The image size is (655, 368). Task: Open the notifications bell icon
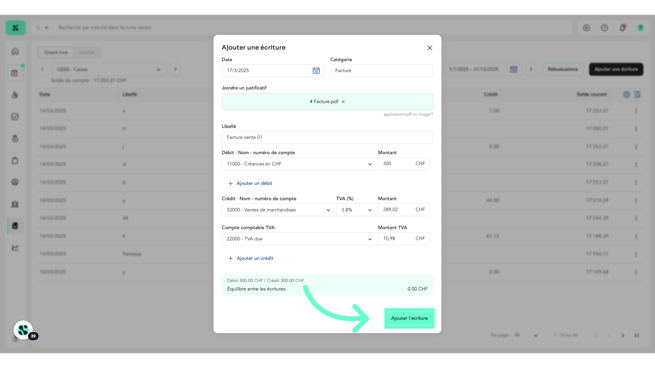tap(622, 28)
